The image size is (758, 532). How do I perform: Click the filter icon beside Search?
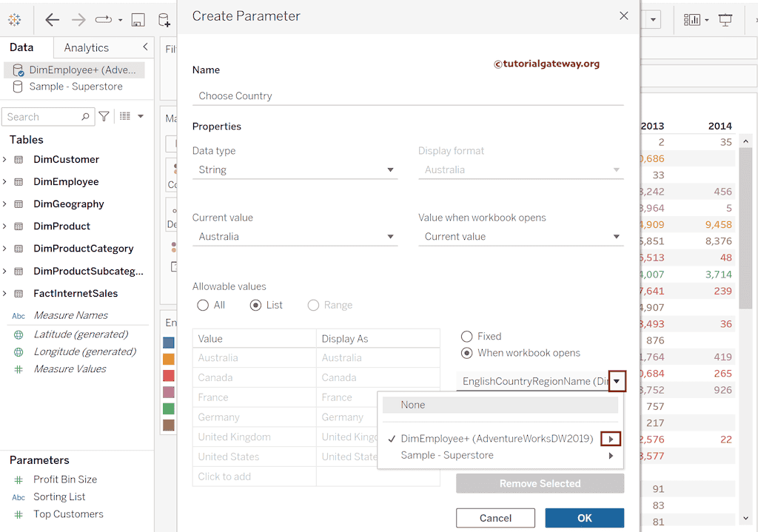coord(104,116)
